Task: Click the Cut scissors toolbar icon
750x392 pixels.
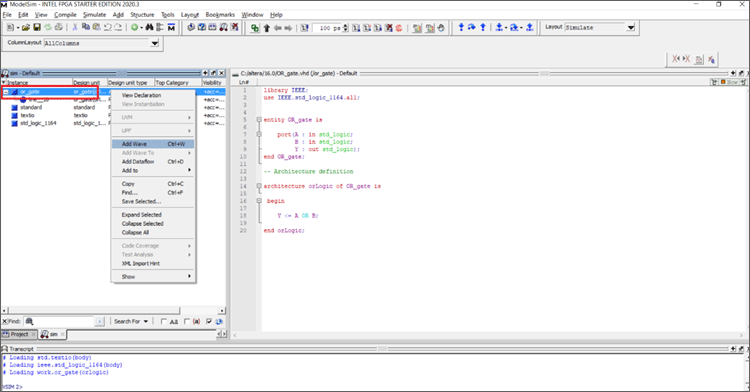Action: [75, 28]
